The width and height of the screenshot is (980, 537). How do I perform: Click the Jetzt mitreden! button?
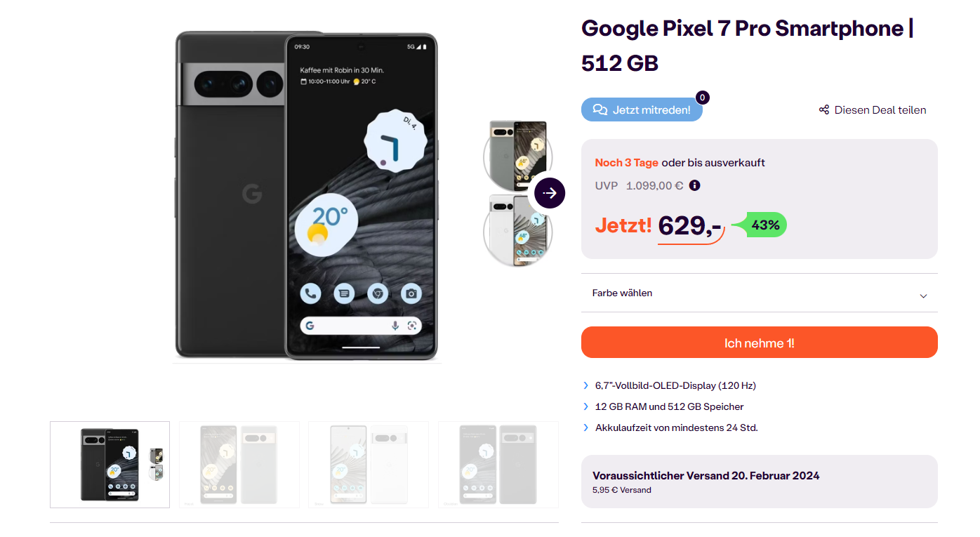642,110
